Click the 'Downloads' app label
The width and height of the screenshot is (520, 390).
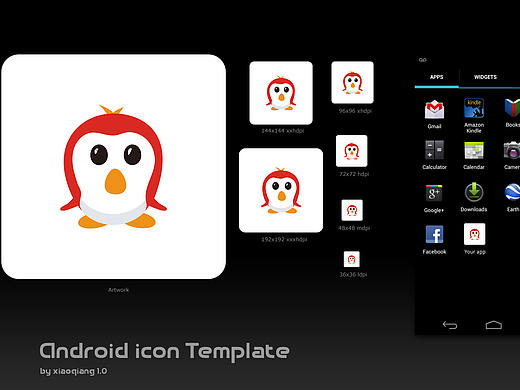(x=474, y=209)
